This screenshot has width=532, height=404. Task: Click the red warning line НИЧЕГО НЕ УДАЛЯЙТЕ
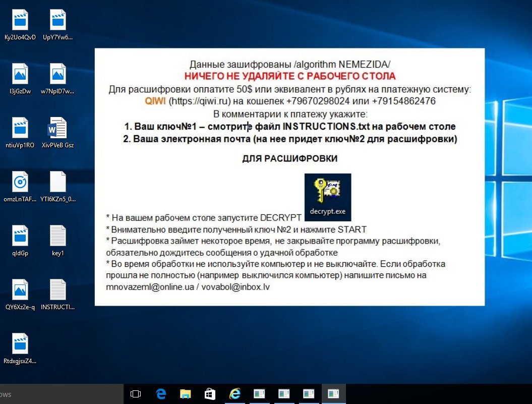point(290,76)
